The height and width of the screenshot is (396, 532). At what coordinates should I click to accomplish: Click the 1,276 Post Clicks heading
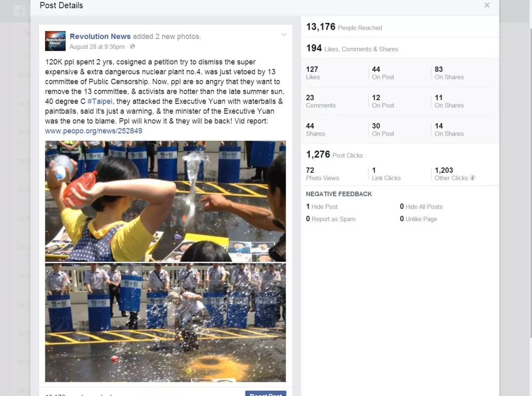pos(334,154)
